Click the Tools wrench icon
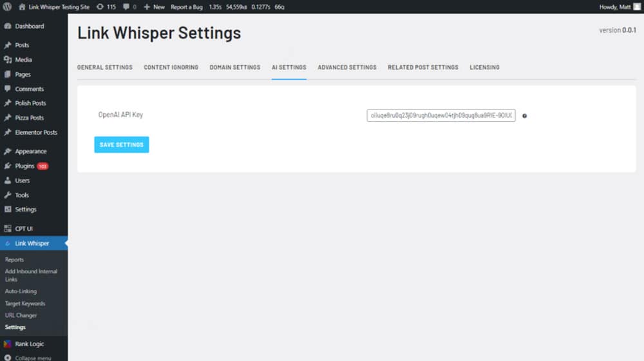 (x=7, y=195)
